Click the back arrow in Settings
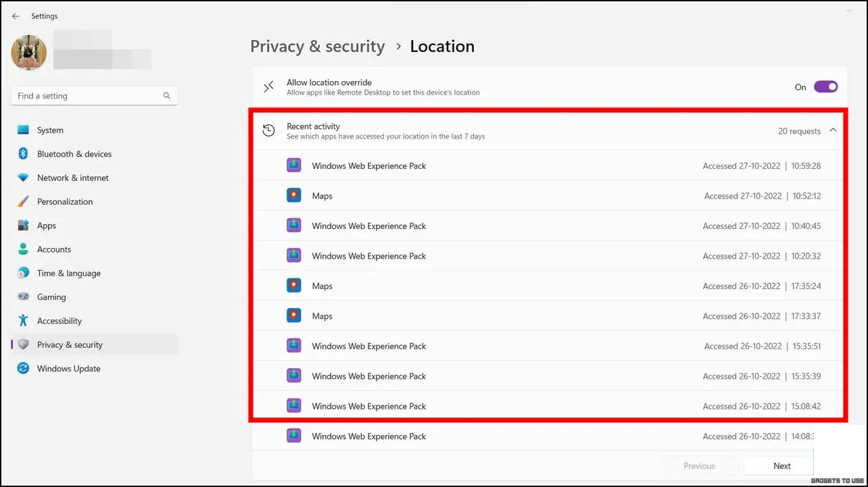This screenshot has width=868, height=487. pos(16,16)
